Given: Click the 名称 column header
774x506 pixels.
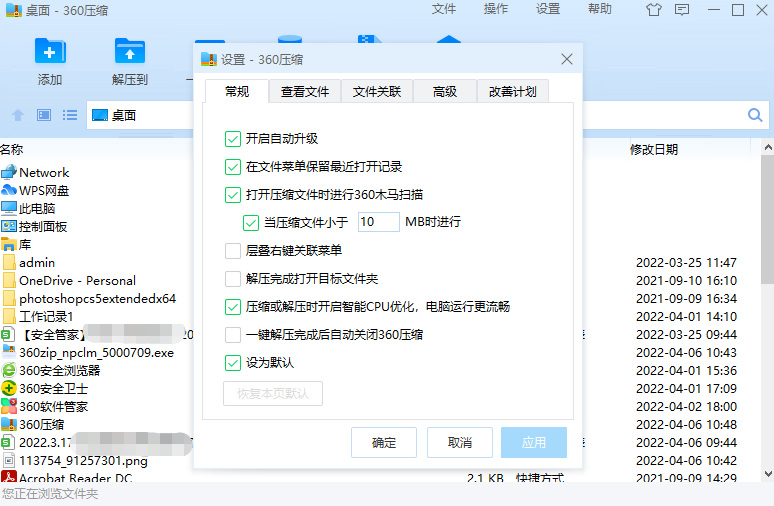Looking at the screenshot, I should click(11, 150).
